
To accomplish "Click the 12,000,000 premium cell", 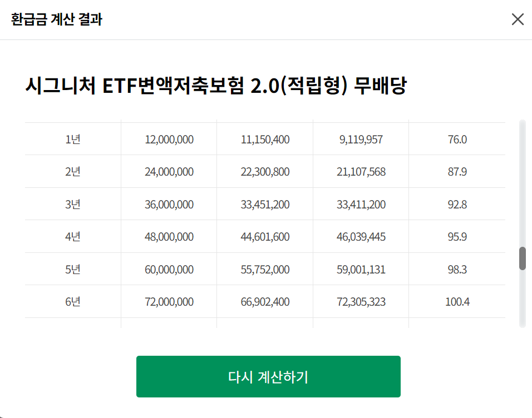I will click(169, 140).
